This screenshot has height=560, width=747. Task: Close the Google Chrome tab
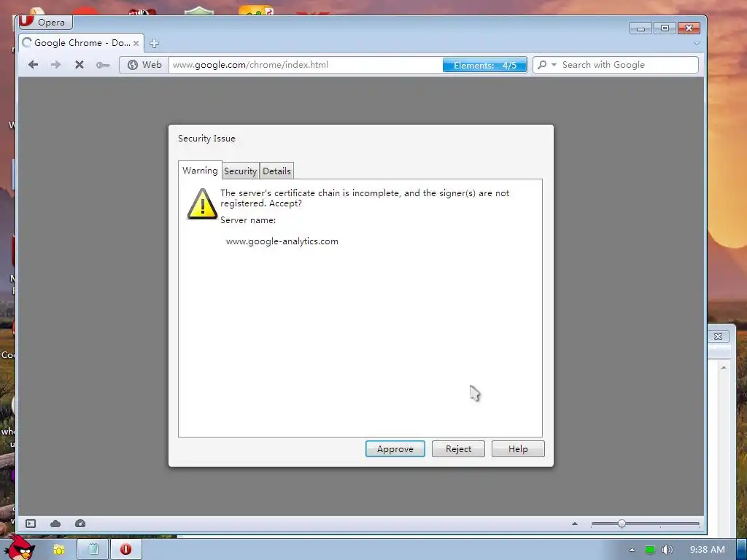pos(136,43)
